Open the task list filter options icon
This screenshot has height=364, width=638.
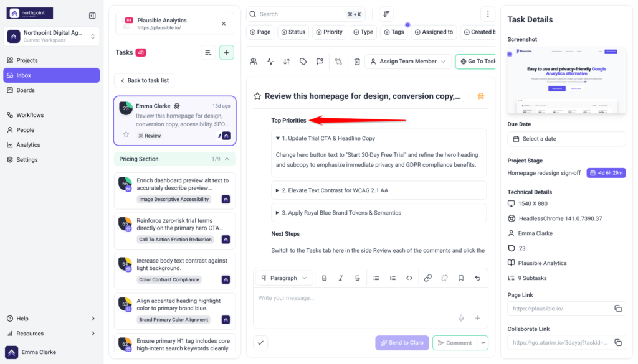[x=208, y=52]
